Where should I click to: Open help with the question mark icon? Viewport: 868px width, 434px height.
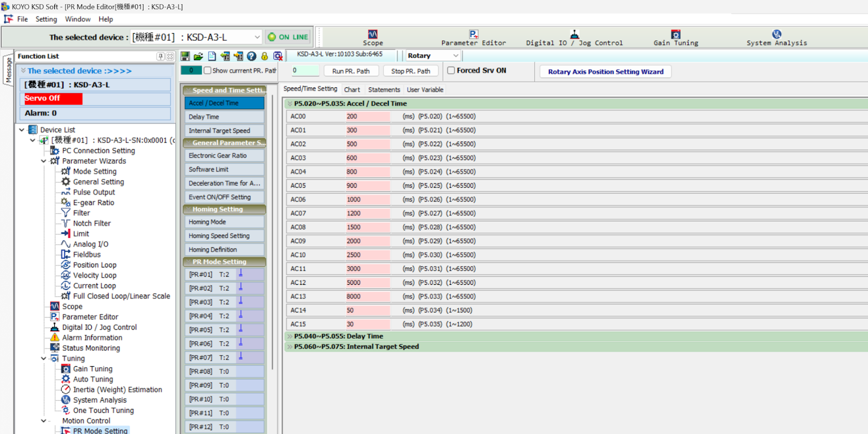click(x=251, y=56)
